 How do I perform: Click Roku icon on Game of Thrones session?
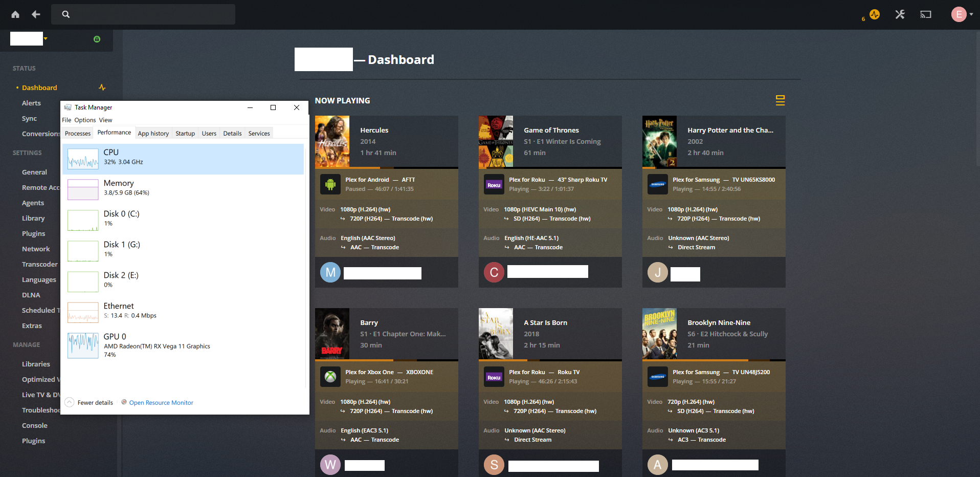click(x=494, y=184)
